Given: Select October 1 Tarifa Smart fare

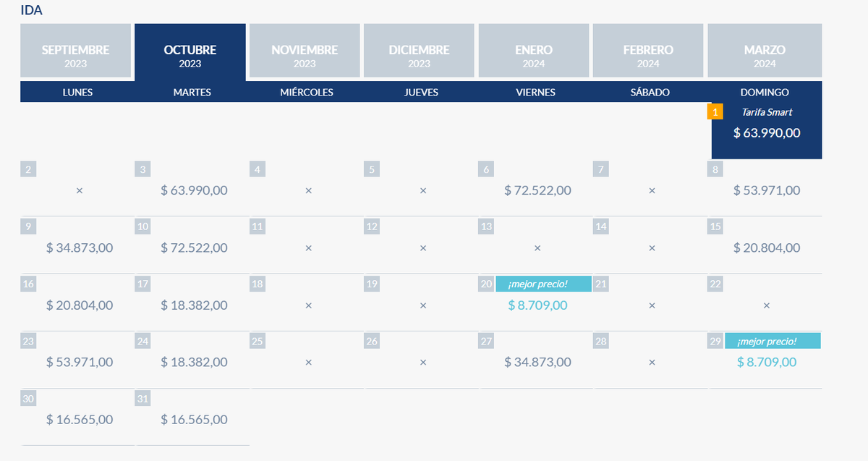Looking at the screenshot, I should pyautogui.click(x=767, y=132).
